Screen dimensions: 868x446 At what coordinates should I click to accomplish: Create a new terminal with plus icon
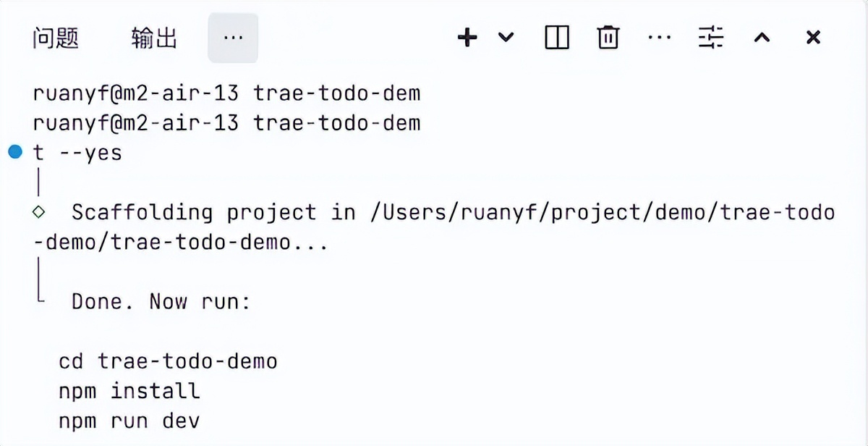(468, 38)
